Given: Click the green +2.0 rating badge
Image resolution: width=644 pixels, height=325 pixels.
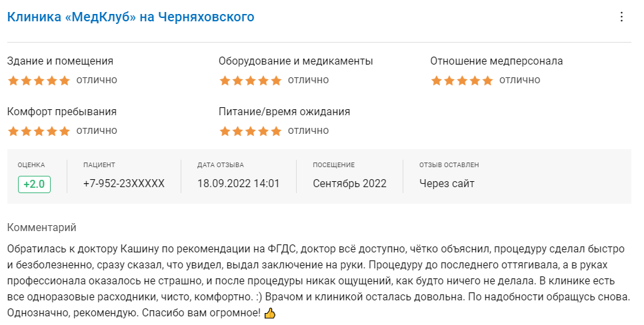Looking at the screenshot, I should (x=34, y=184).
